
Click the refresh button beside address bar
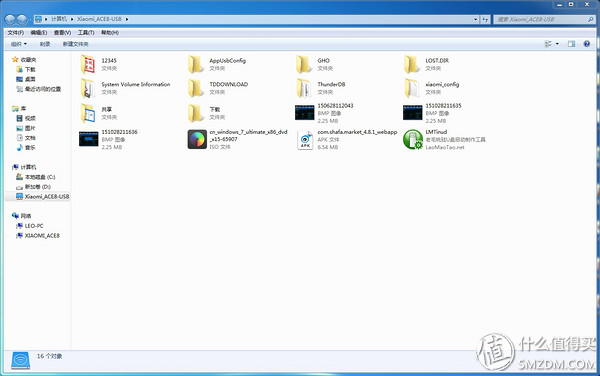point(485,19)
